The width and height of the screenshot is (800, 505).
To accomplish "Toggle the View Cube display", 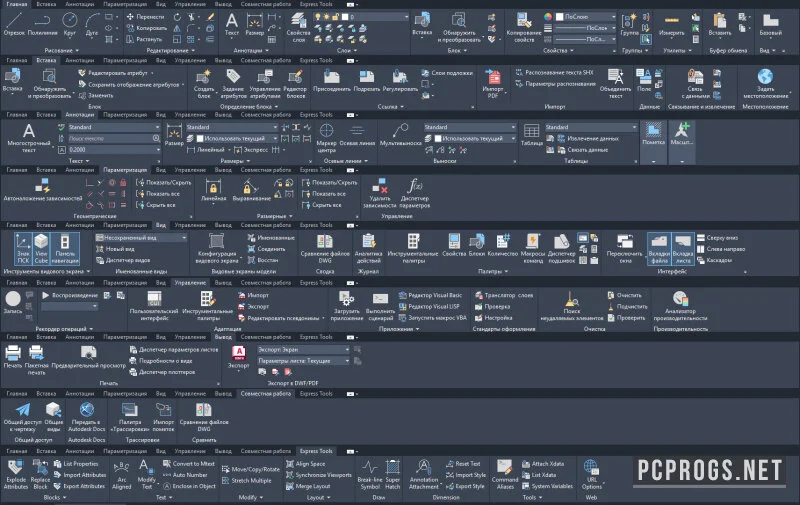I will [x=41, y=248].
